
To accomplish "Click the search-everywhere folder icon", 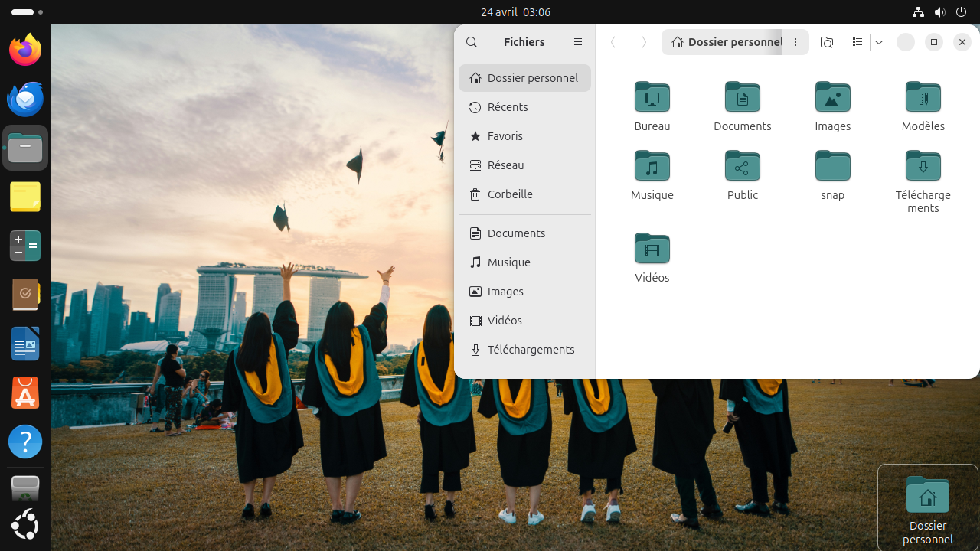I will tap(826, 42).
